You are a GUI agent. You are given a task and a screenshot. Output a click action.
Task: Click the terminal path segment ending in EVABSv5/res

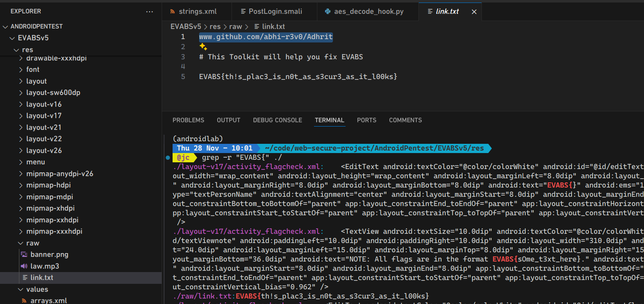click(374, 148)
